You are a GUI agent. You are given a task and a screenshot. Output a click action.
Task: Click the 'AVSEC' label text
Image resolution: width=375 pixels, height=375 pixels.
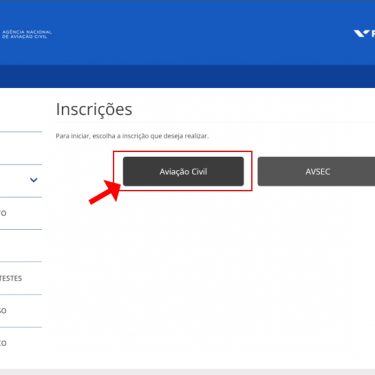(x=318, y=172)
